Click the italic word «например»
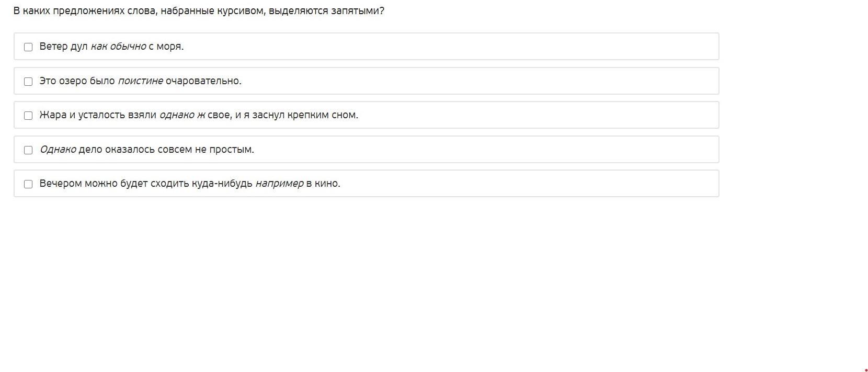868x372 pixels. pyautogui.click(x=279, y=184)
